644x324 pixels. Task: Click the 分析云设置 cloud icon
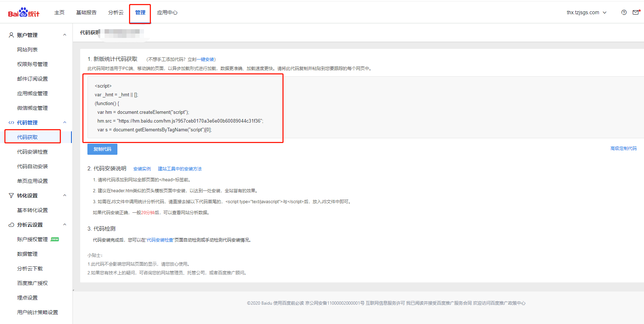[x=11, y=225]
